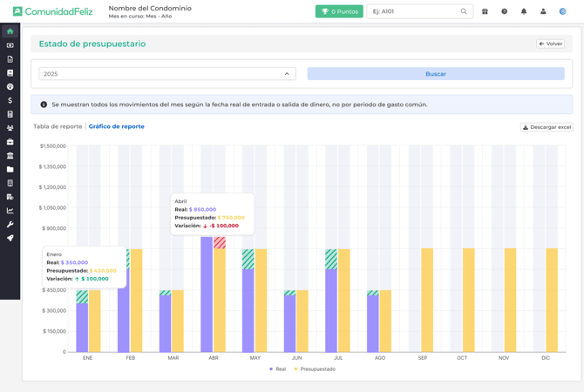Focus the Ej: A101 search field
The height and width of the screenshot is (392, 584).
414,11
